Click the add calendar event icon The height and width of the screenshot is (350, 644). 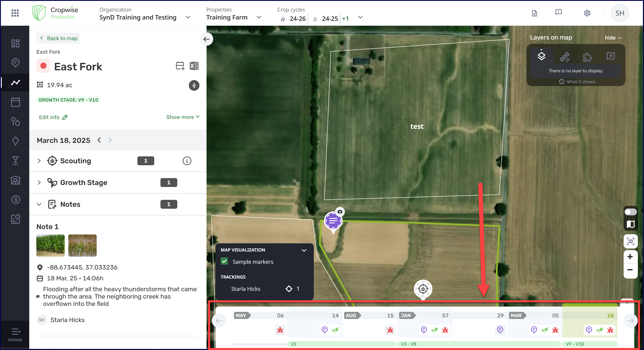click(x=180, y=66)
